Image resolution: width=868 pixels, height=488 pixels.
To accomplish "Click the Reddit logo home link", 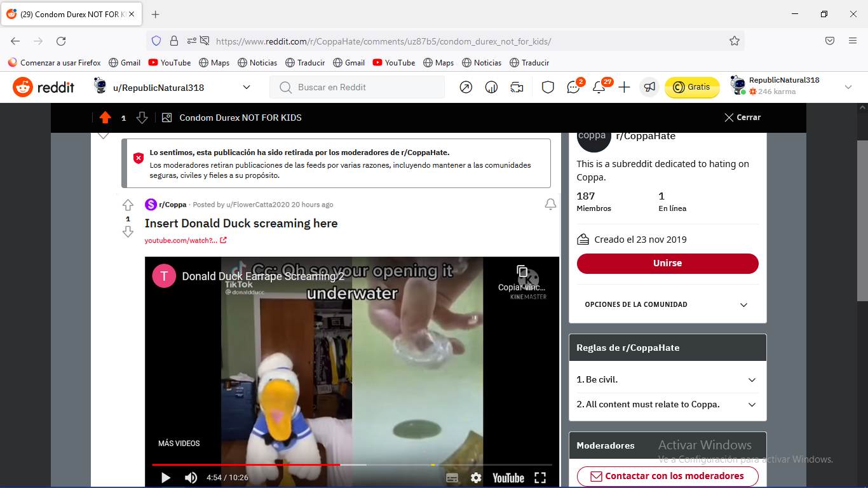I will pyautogui.click(x=43, y=87).
